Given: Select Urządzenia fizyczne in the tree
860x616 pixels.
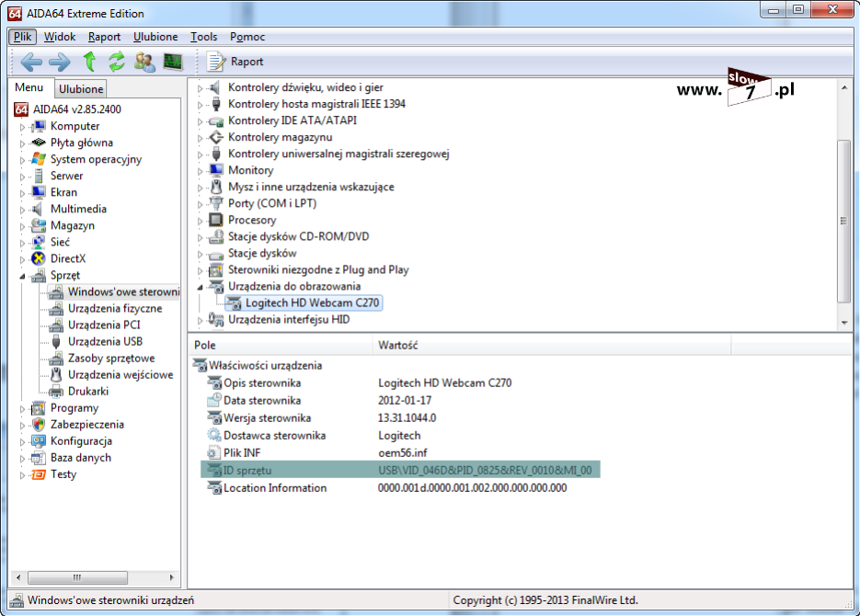Looking at the screenshot, I should point(115,309).
